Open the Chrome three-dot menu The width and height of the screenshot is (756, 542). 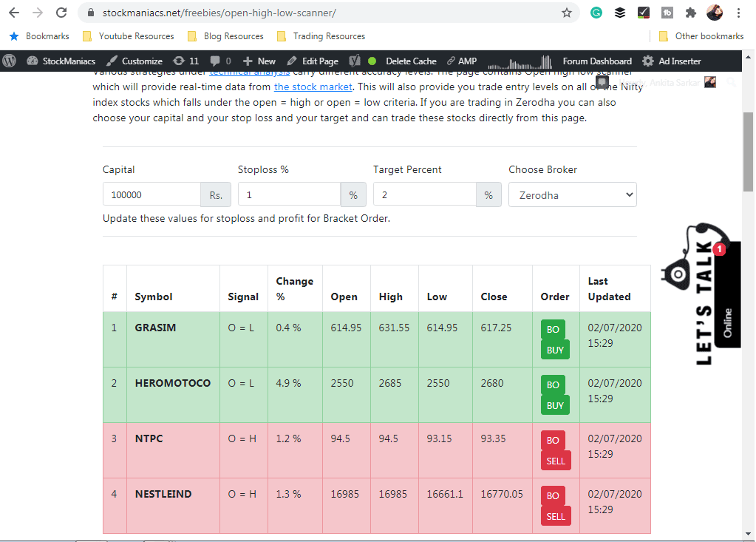pos(738,13)
